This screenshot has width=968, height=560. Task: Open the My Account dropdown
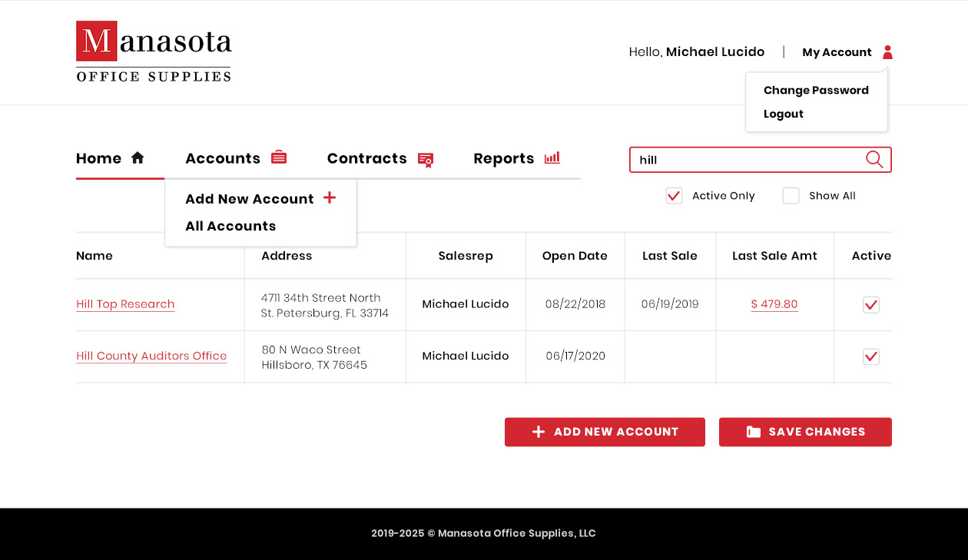(x=837, y=52)
